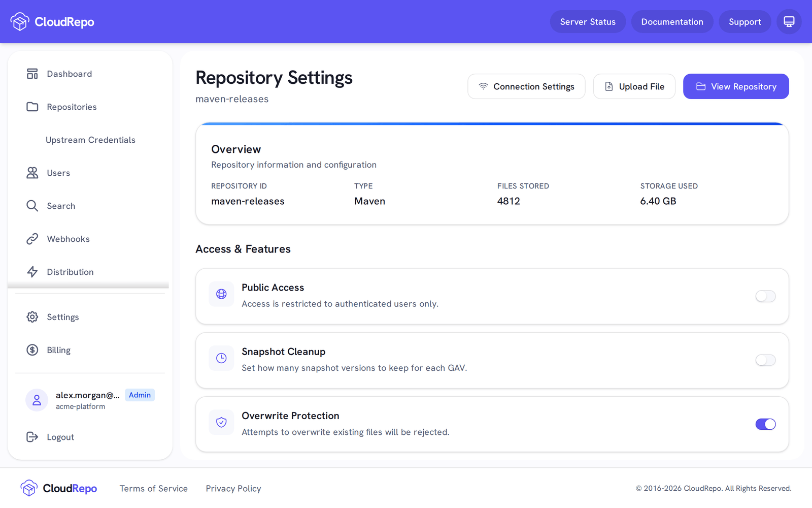The image size is (812, 508).
Task: Open the Dashboard menu item
Action: 90,74
